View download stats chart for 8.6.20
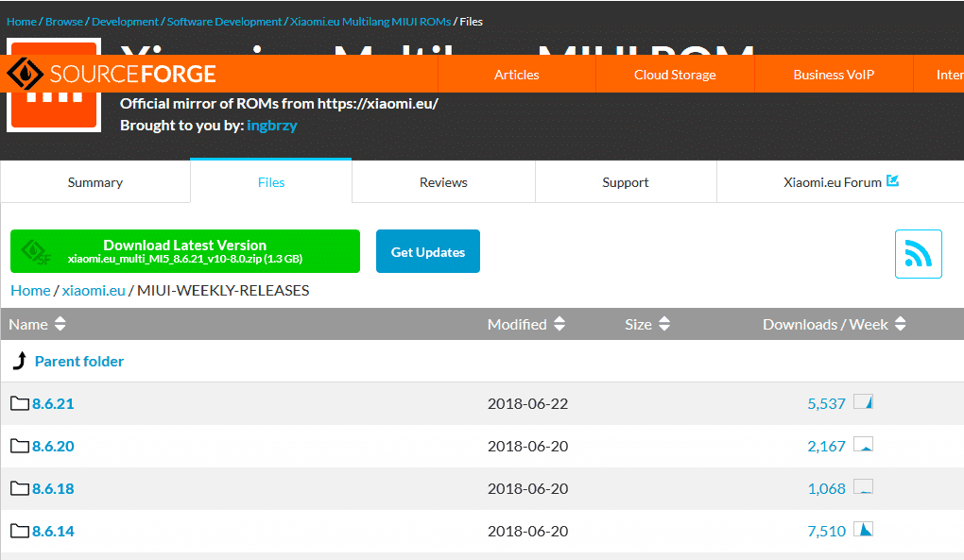This screenshot has width=964, height=560. pos(863,445)
